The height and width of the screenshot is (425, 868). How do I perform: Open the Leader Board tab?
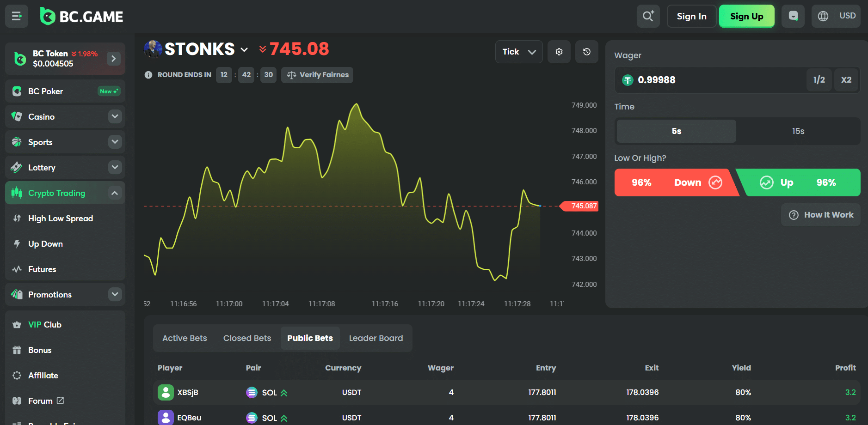click(x=376, y=338)
